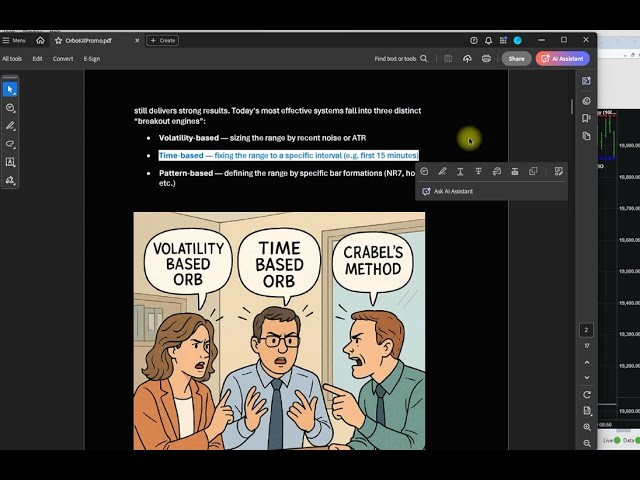
Task: Underline selected text from the popup toolbar
Action: coord(460,171)
